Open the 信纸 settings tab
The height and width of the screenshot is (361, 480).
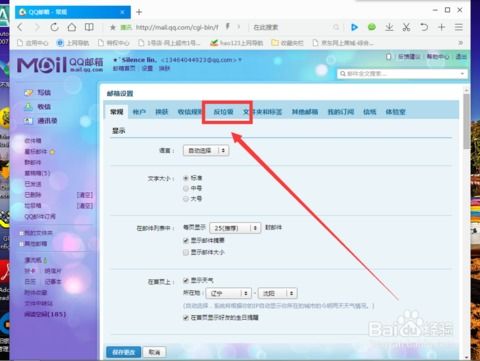(369, 112)
